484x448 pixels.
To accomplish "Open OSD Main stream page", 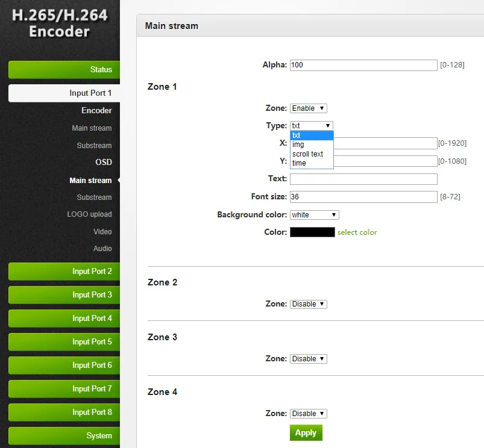I will tap(90, 181).
